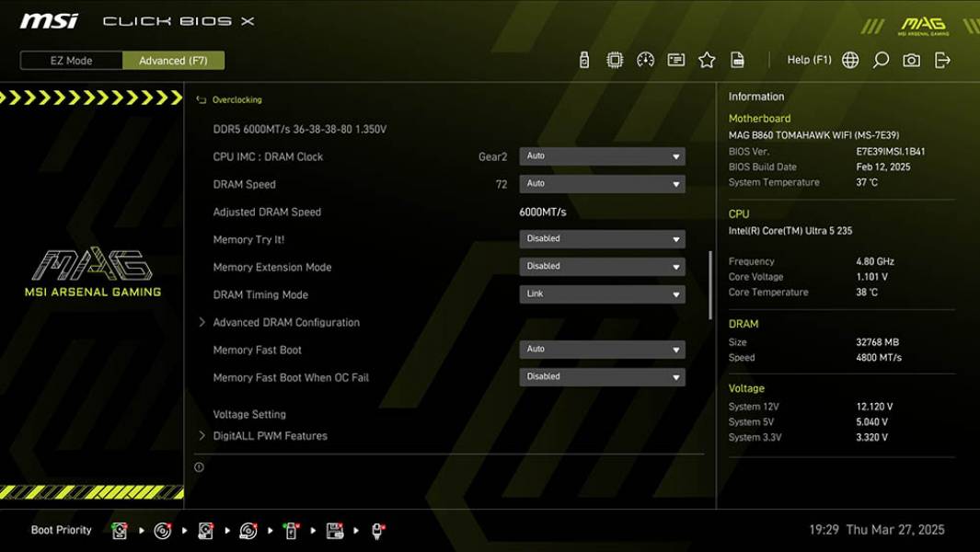The image size is (980, 552).
Task: Open the magnifier search icon
Action: coord(881,60)
